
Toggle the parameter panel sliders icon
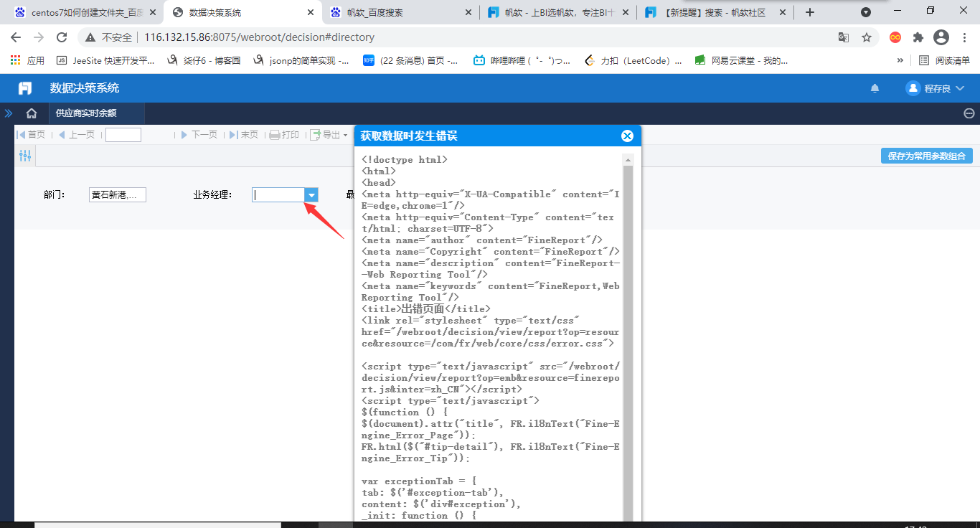pos(25,156)
